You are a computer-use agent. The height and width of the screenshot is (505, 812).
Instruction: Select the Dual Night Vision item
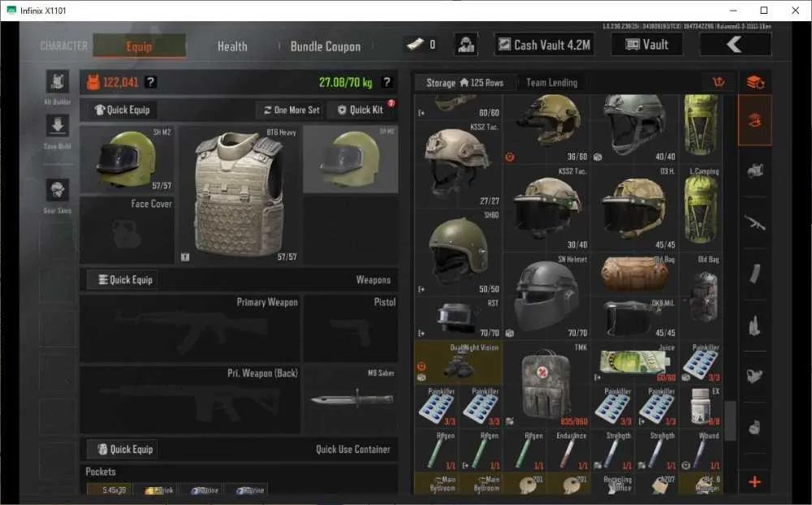coord(458,363)
